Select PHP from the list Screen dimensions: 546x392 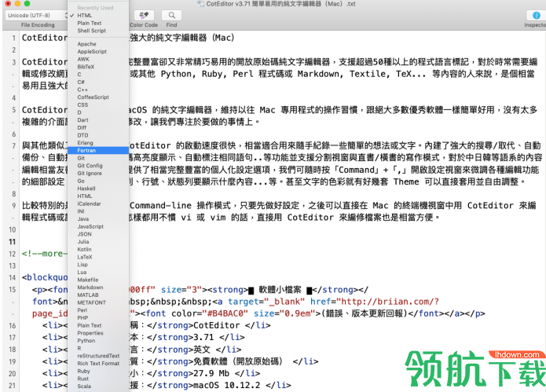click(82, 318)
